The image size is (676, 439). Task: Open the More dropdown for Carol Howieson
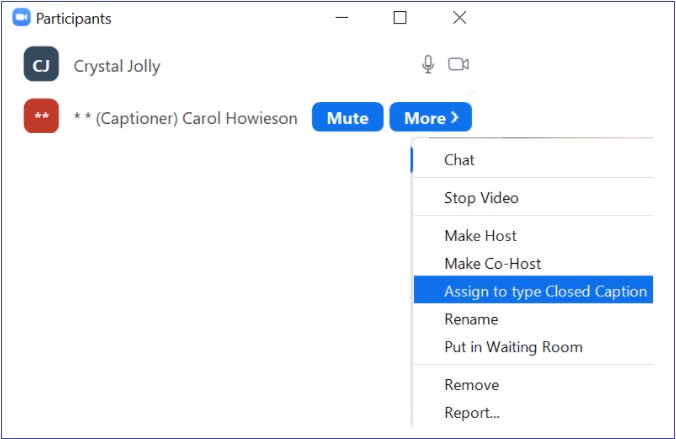pyautogui.click(x=430, y=118)
